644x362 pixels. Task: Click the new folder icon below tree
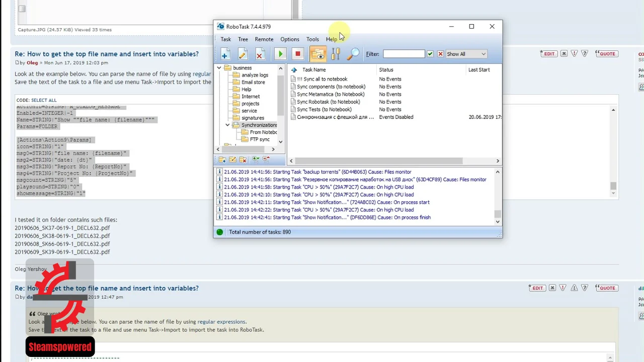[222, 159]
